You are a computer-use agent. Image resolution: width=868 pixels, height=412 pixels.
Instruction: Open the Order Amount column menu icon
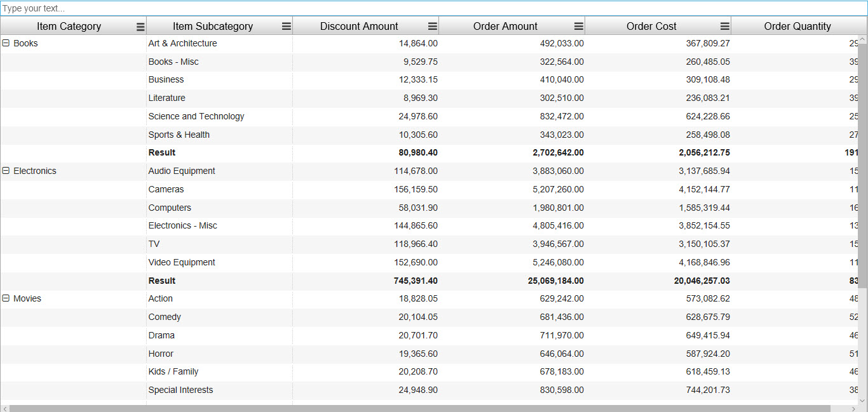(x=579, y=27)
